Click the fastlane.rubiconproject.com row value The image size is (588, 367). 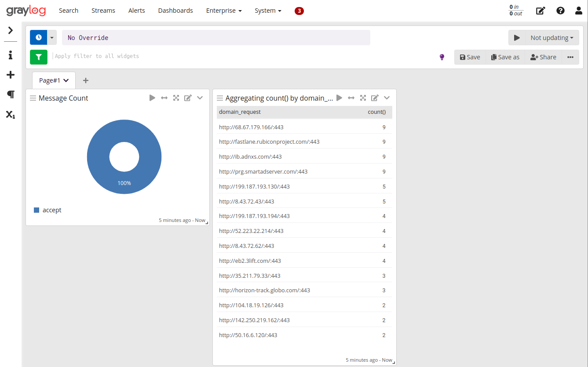[x=269, y=142]
